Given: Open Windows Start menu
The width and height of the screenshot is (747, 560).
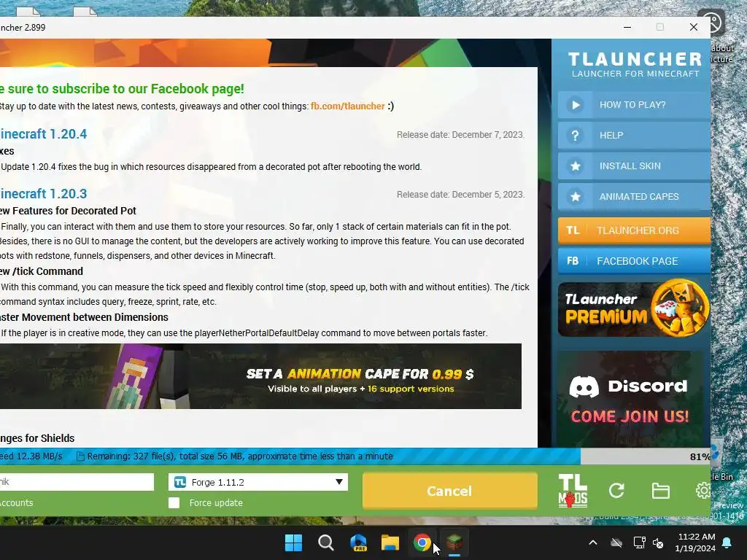Looking at the screenshot, I should click(293, 542).
